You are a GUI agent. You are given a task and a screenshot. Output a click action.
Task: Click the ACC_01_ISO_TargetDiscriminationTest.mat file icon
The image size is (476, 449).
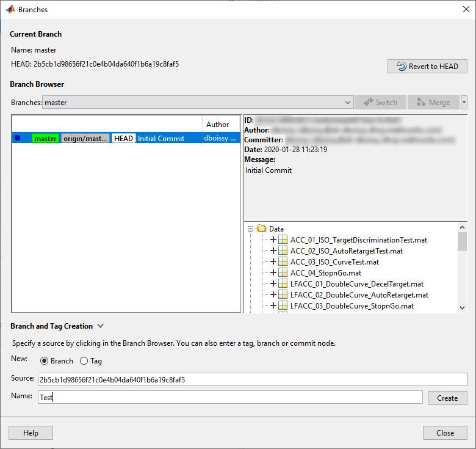(x=283, y=239)
